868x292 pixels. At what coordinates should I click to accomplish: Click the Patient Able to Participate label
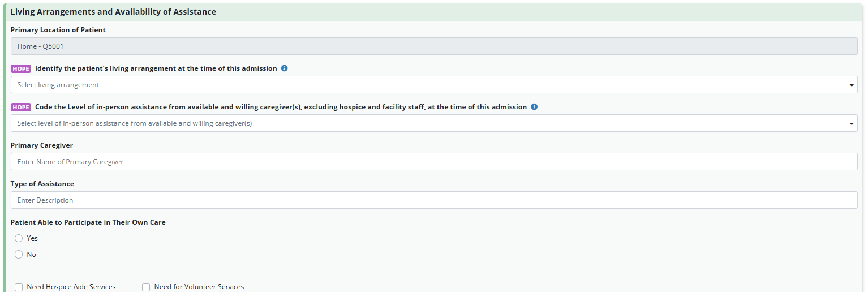88,222
